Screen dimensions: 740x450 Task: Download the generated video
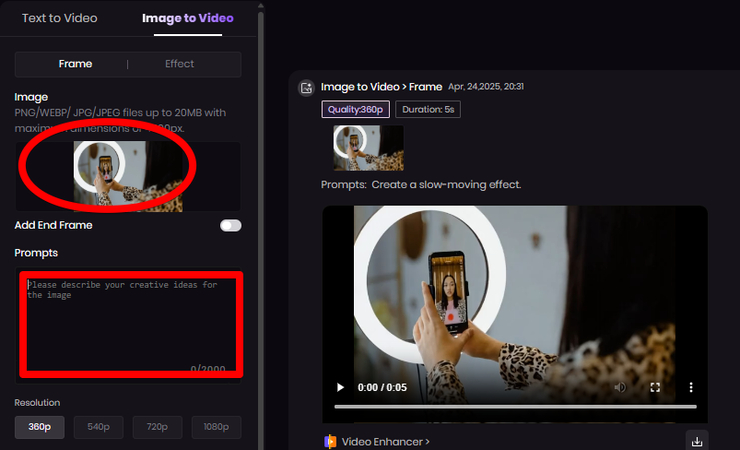697,441
